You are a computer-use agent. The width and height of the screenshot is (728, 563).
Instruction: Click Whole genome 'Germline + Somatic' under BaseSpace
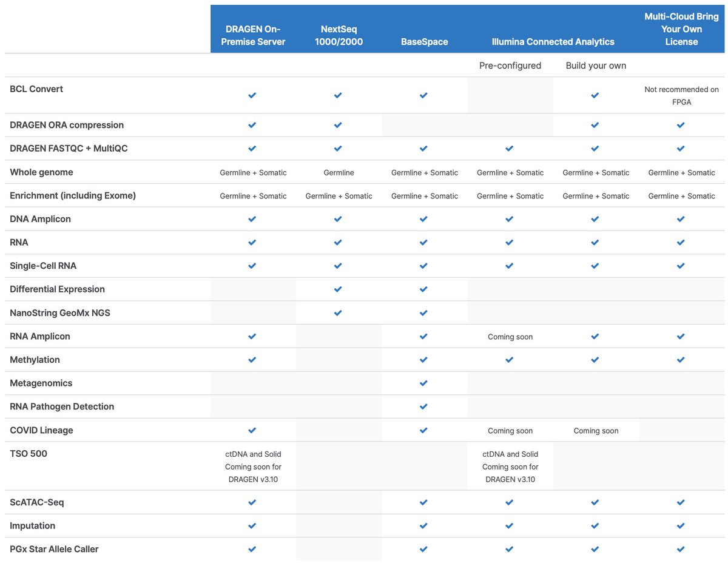point(425,173)
